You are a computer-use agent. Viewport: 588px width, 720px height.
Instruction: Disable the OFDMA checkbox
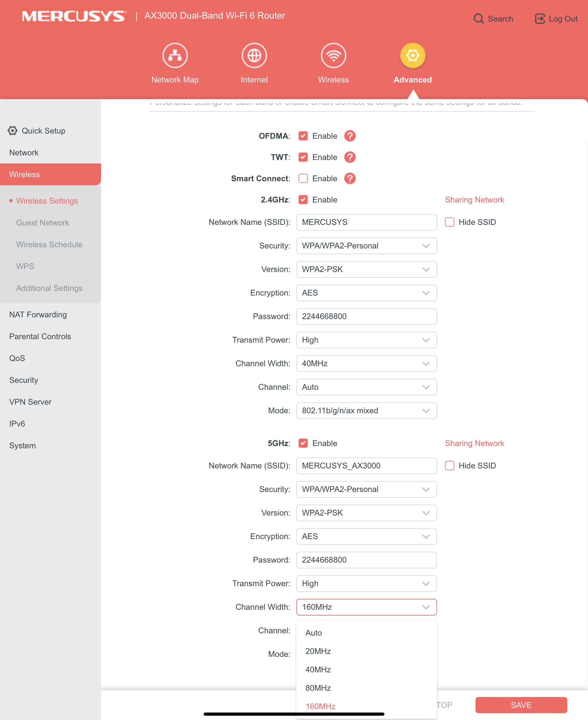tap(303, 136)
